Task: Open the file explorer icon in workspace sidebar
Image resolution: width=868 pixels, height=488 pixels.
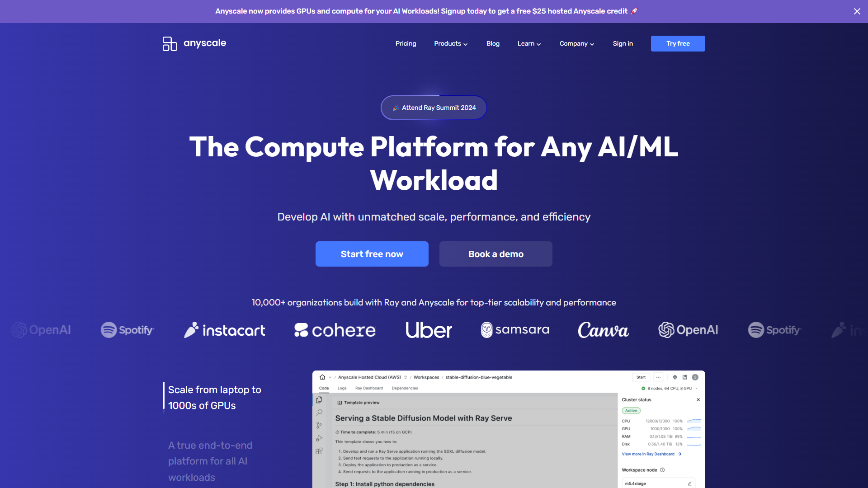Action: pos(319,400)
